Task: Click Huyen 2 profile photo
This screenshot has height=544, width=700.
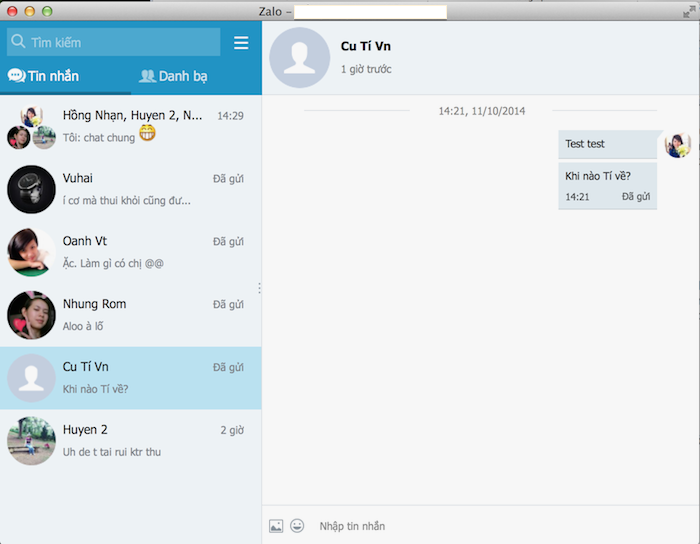Action: pos(31,441)
